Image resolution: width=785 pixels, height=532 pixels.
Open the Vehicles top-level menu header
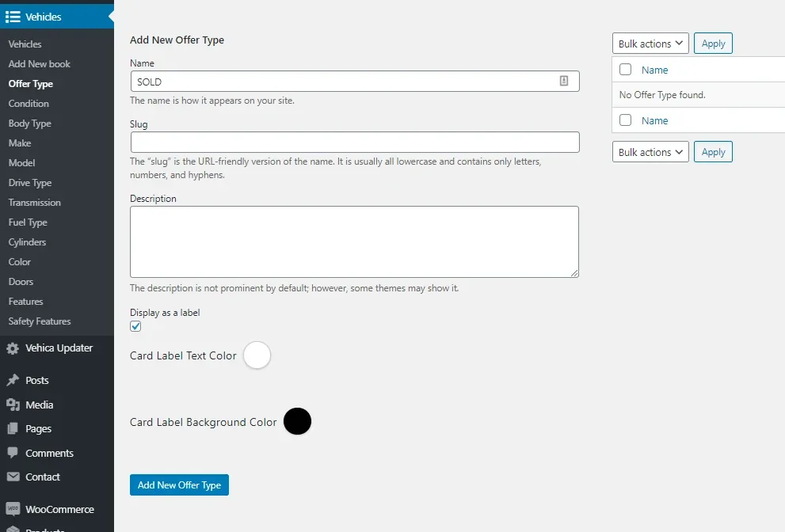57,17
